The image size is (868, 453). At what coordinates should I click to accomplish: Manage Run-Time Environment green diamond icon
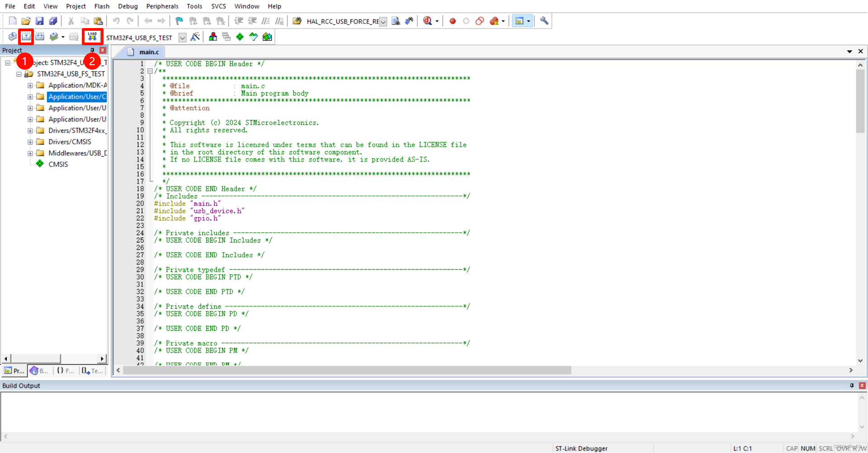tap(240, 37)
